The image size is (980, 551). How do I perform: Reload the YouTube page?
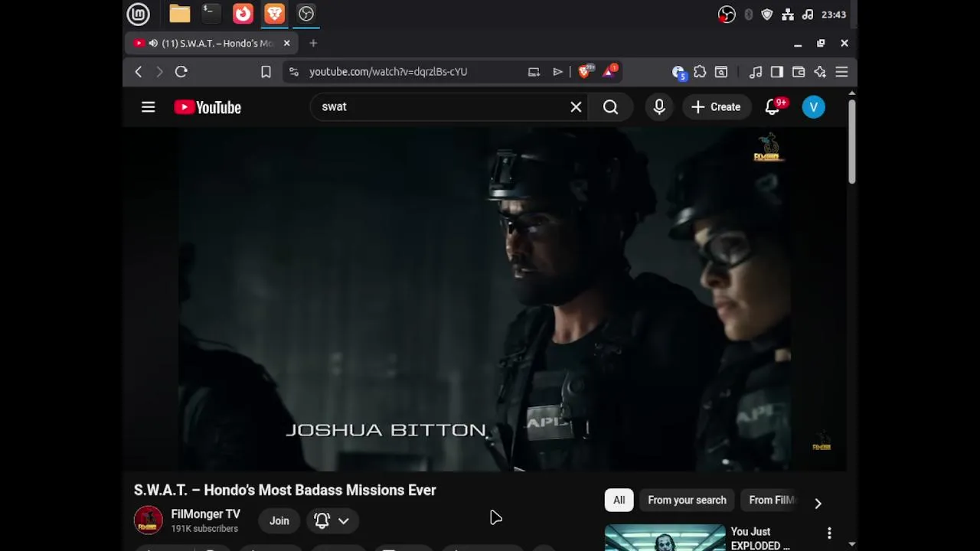(181, 72)
